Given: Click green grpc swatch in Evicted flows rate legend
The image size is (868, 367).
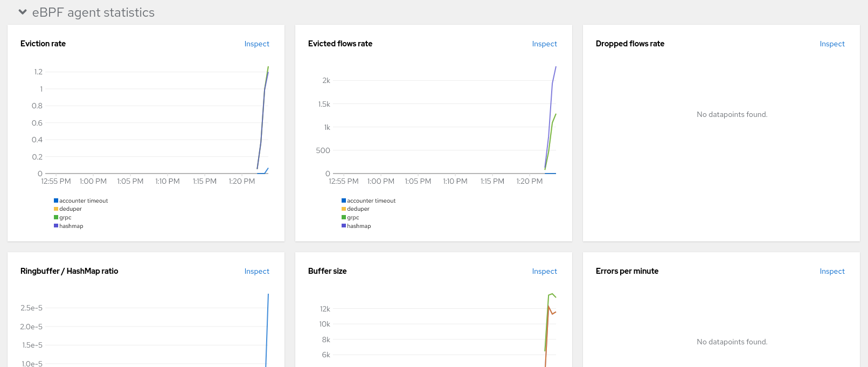Looking at the screenshot, I should 344,218.
